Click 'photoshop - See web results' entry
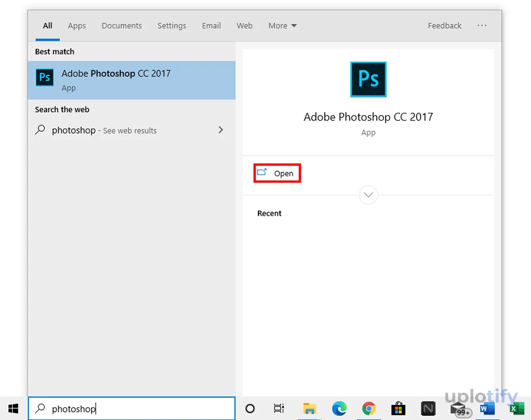531x420 pixels. point(132,130)
